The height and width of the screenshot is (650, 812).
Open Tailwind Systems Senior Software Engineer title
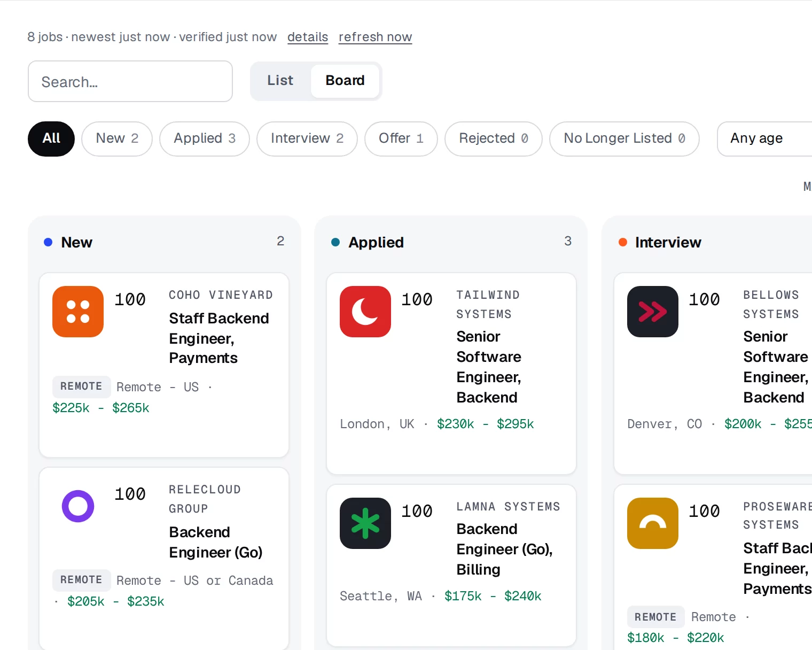click(489, 367)
